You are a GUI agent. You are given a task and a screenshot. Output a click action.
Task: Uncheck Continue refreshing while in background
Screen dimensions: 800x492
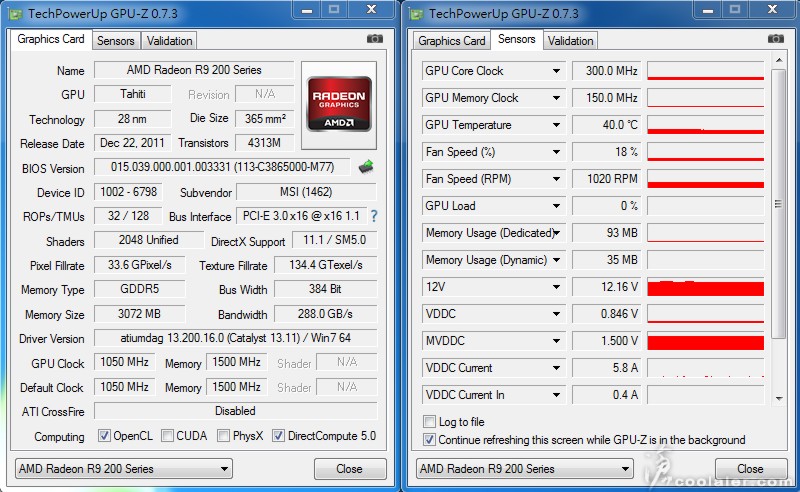(x=429, y=439)
